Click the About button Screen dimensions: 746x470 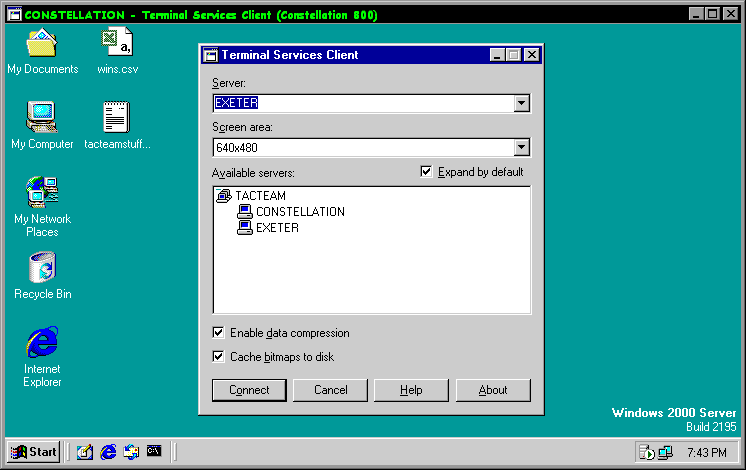tap(493, 390)
